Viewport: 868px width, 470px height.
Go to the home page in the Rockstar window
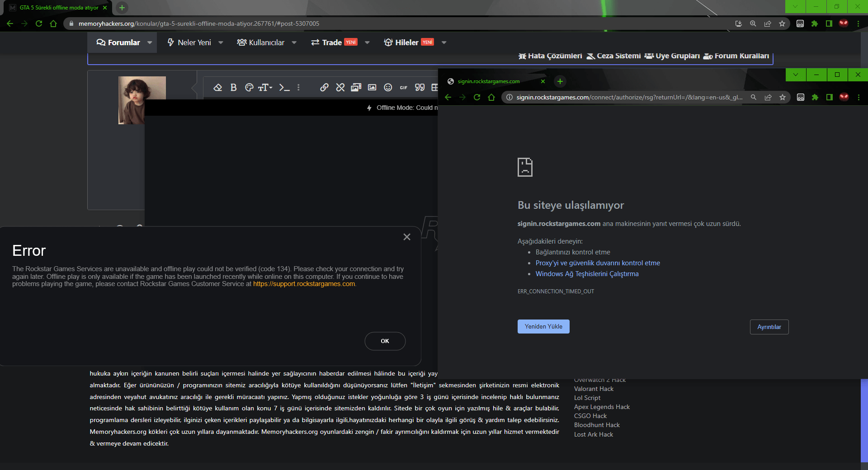click(x=491, y=97)
